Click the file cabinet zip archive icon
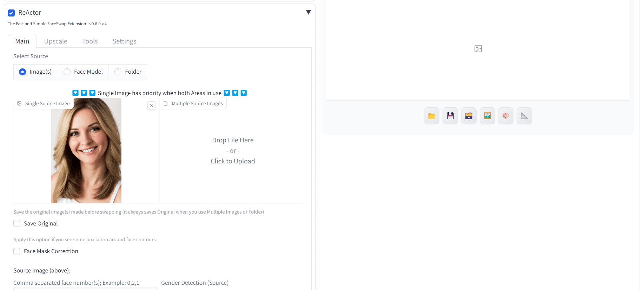The height and width of the screenshot is (290, 644). (469, 116)
